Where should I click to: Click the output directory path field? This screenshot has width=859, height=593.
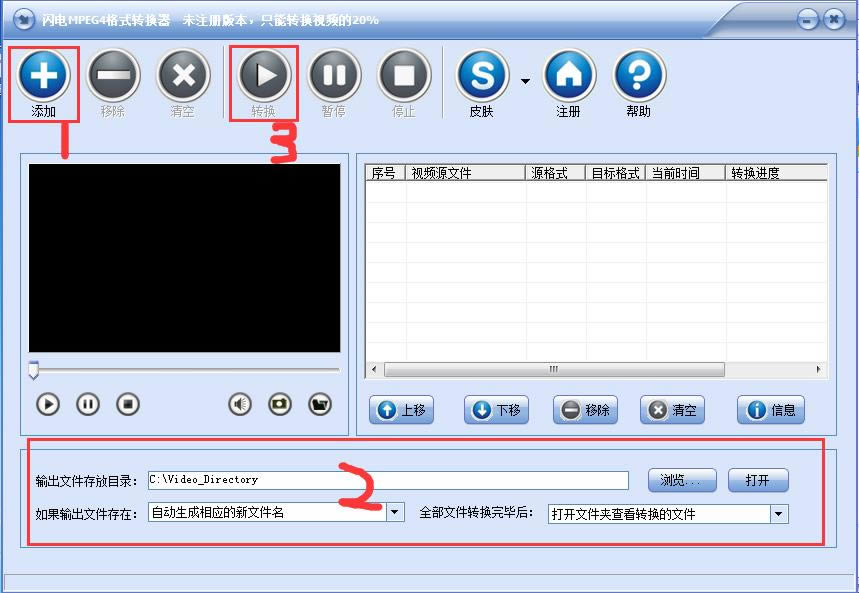388,480
